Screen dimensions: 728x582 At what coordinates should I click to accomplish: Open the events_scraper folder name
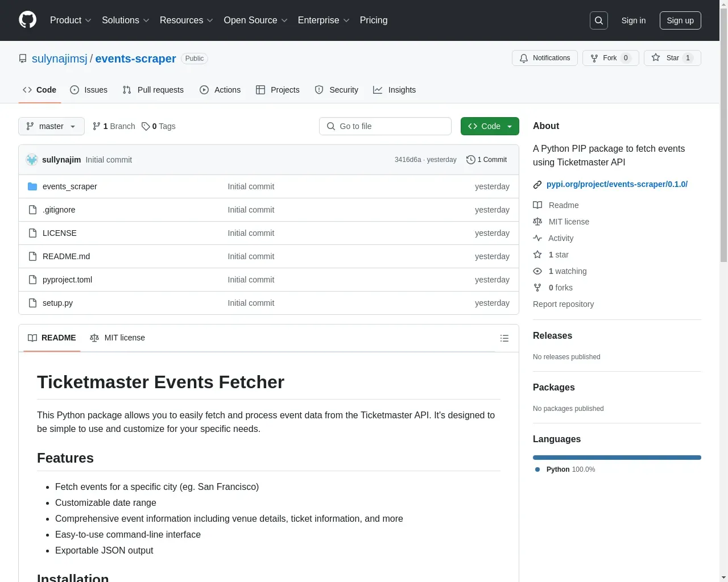pos(70,186)
